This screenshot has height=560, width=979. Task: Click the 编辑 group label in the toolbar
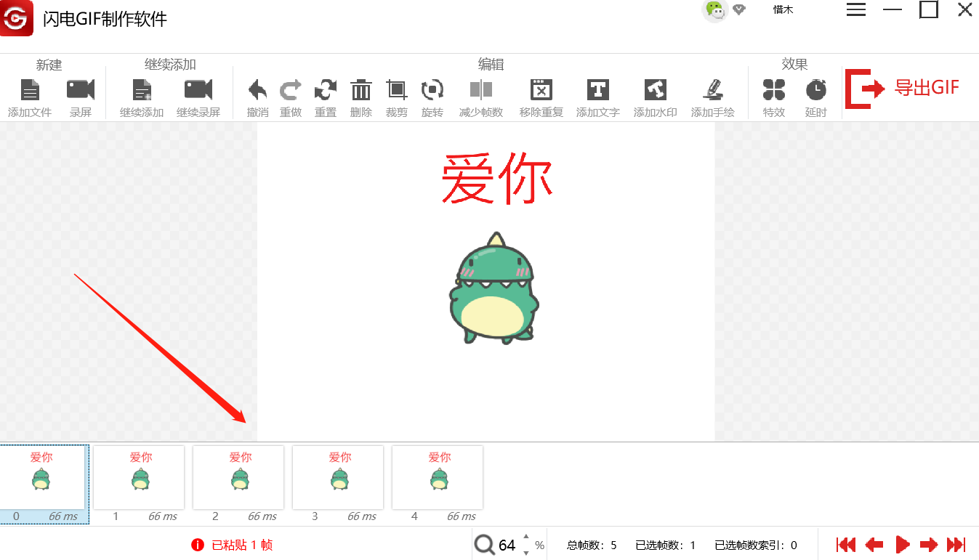click(491, 65)
